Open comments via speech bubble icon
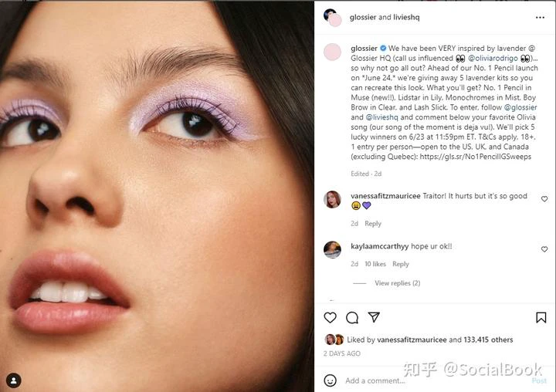 [352, 318]
